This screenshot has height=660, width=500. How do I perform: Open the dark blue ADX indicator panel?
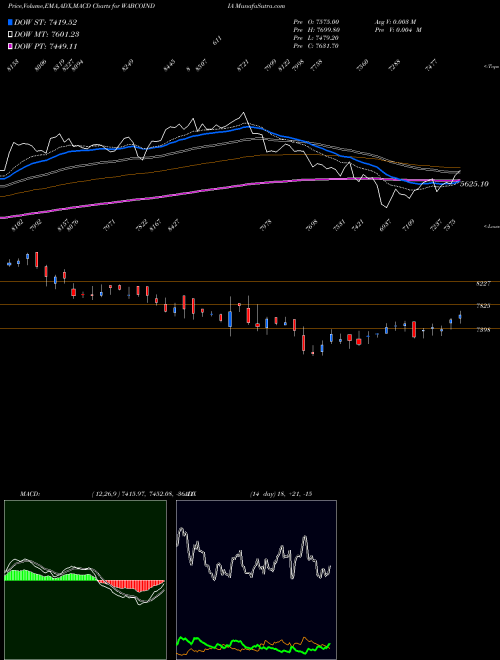coord(256,580)
